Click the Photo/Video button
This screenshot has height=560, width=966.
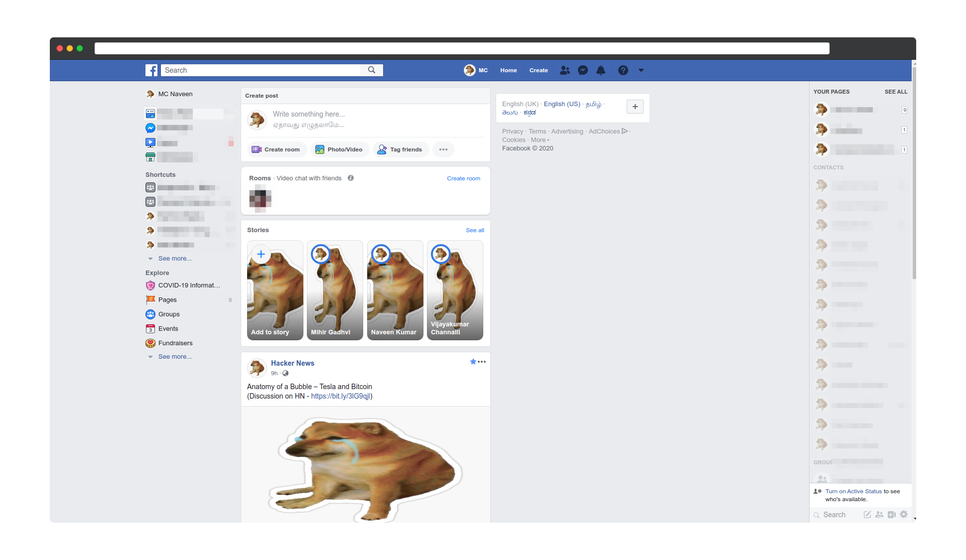pos(340,149)
